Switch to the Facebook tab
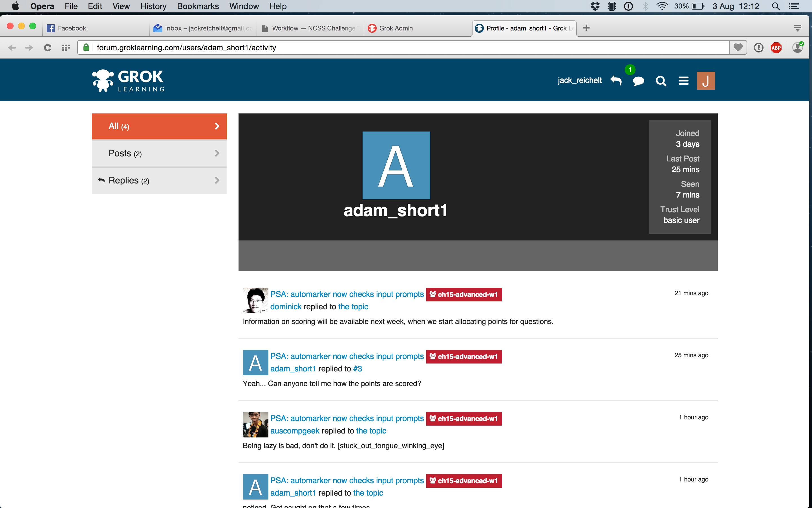812x508 pixels. point(96,28)
